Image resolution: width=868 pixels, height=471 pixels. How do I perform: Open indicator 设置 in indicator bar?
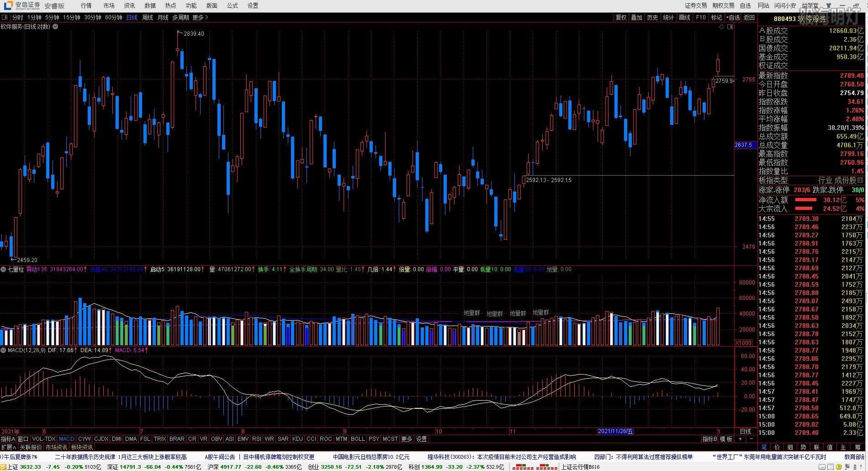(421, 439)
